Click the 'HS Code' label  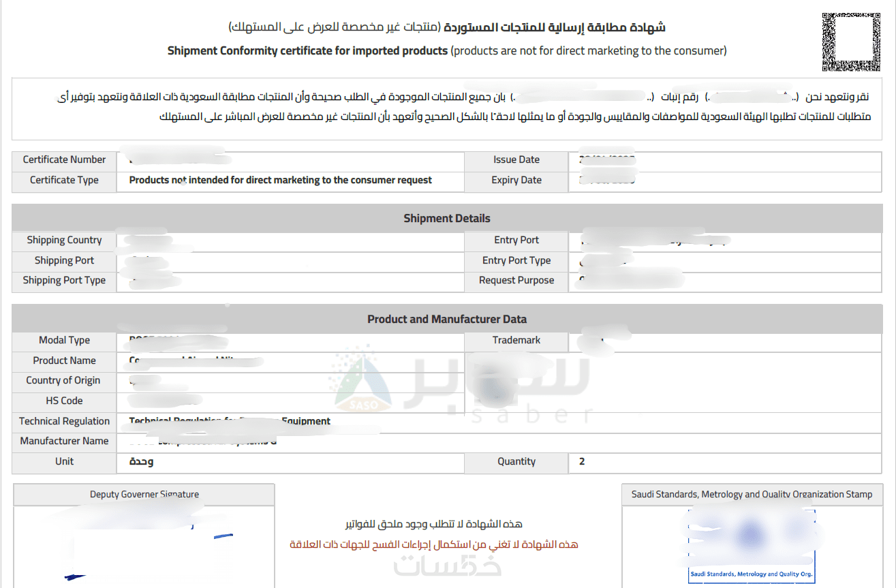click(x=64, y=401)
